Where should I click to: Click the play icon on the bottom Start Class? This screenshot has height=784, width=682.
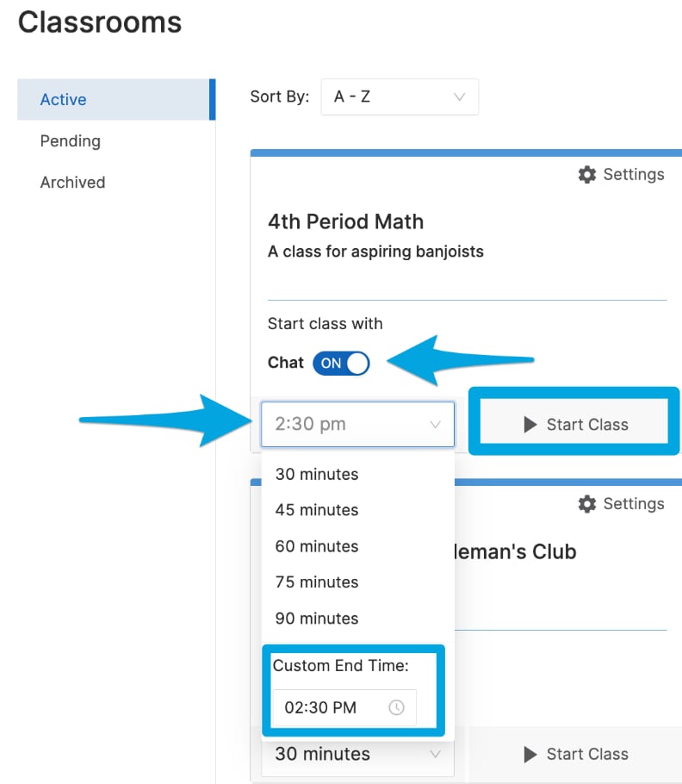(530, 754)
